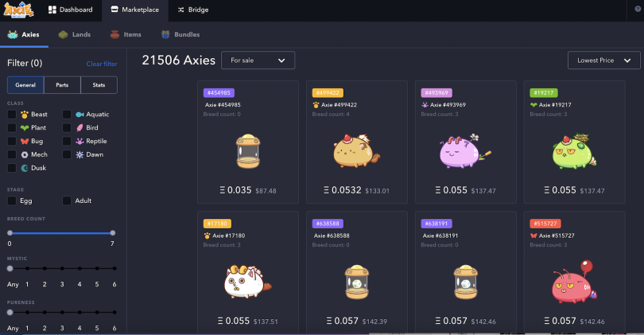
Task: Check the Aquatic class filter
Action: point(68,115)
